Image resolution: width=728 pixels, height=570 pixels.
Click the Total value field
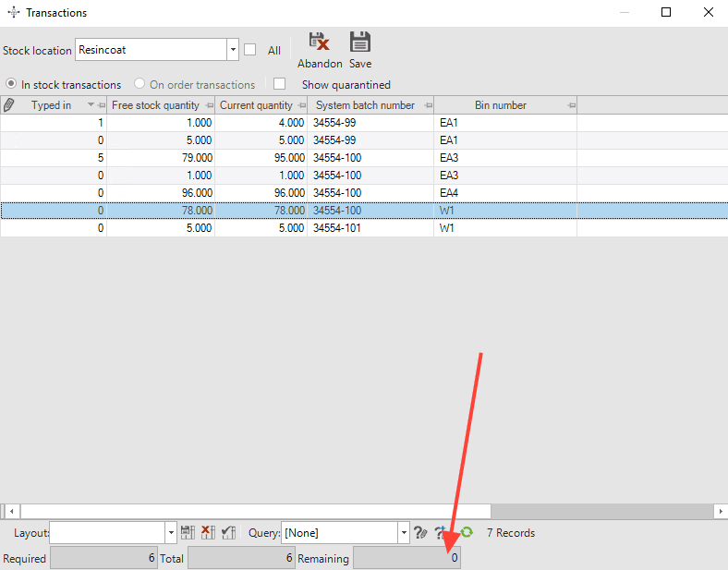tap(241, 557)
